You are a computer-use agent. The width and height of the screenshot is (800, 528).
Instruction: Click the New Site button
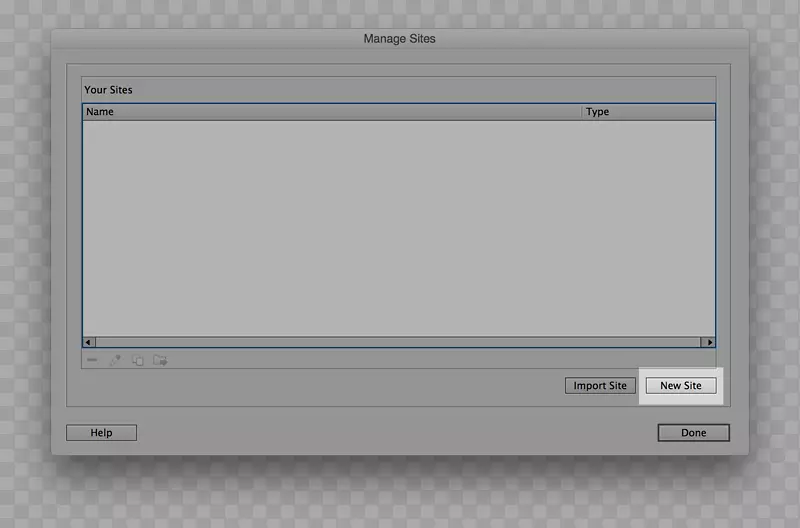pyautogui.click(x=681, y=386)
